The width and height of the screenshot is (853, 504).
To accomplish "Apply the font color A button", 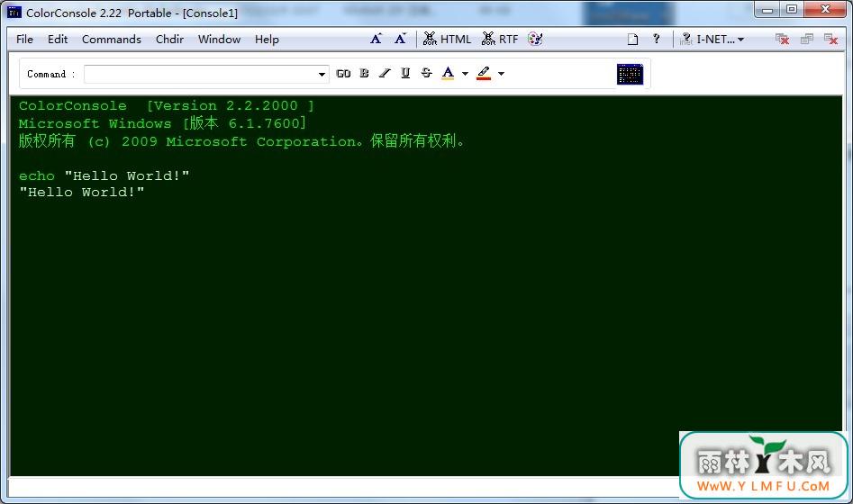I will (448, 73).
